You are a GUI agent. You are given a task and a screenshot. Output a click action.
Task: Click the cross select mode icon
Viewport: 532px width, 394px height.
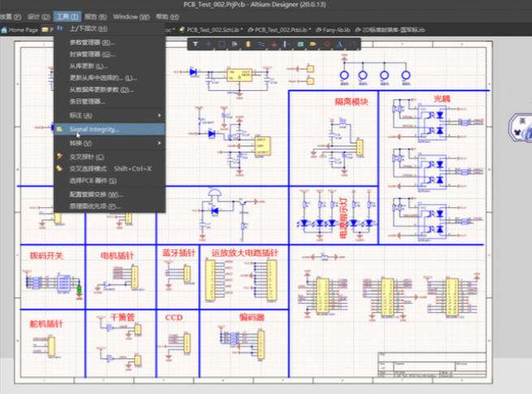pos(59,168)
